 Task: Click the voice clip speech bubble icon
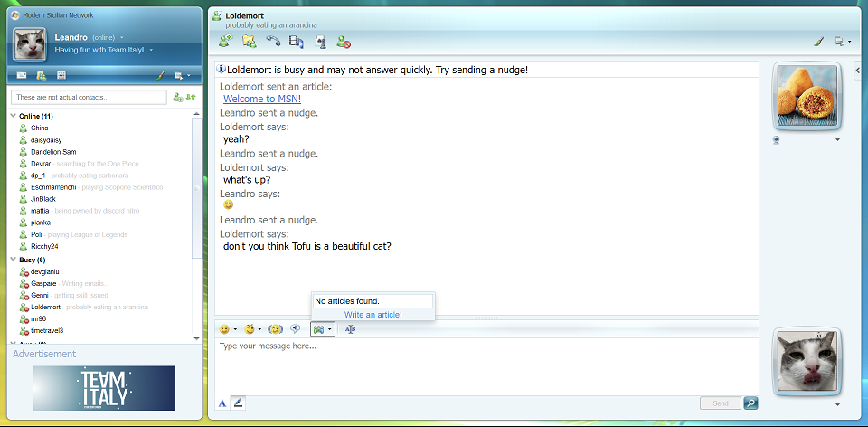coord(296,329)
